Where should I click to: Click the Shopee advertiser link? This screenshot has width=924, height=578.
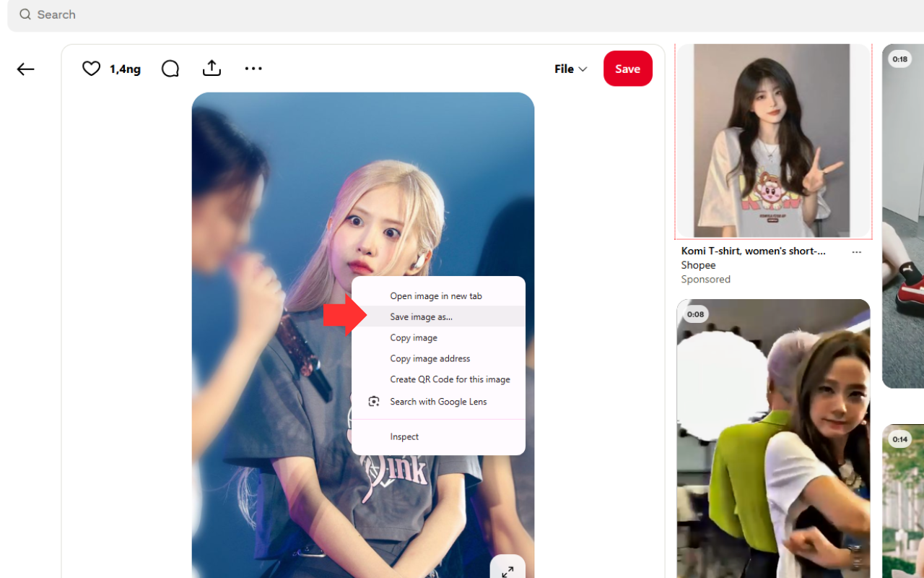click(698, 265)
